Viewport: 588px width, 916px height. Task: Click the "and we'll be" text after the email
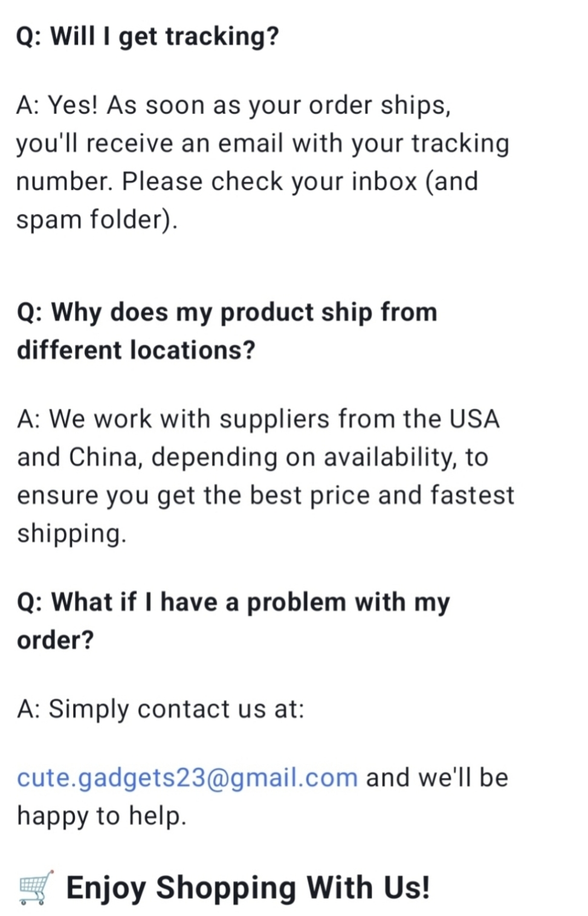coord(437,778)
